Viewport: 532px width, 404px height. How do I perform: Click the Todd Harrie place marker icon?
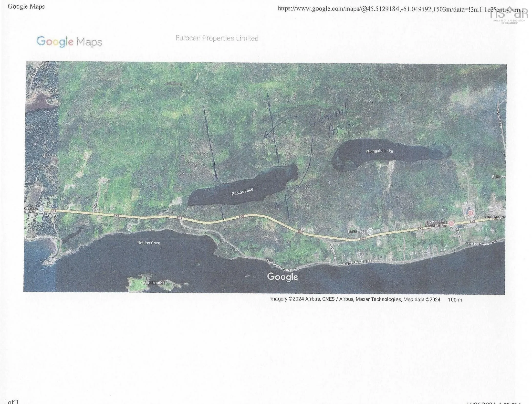click(370, 231)
